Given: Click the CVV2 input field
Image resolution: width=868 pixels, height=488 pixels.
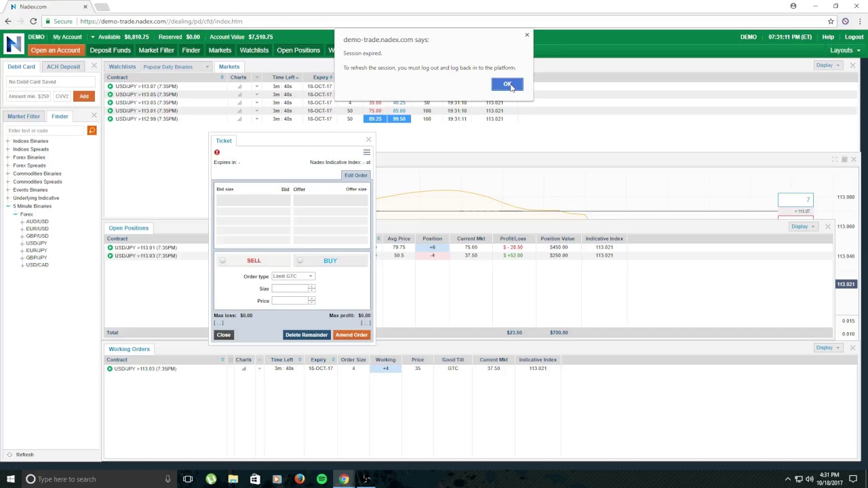Looking at the screenshot, I should 62,96.
